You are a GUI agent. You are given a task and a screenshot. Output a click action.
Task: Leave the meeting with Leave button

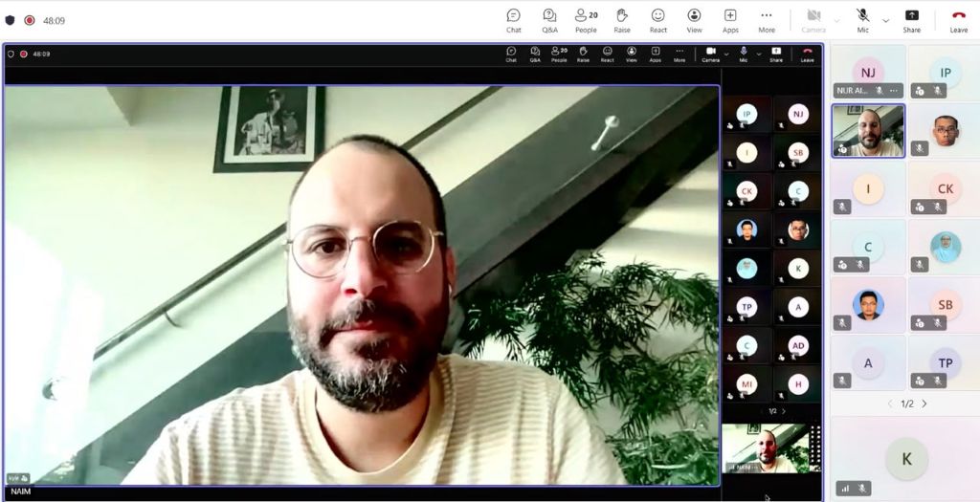(959, 20)
